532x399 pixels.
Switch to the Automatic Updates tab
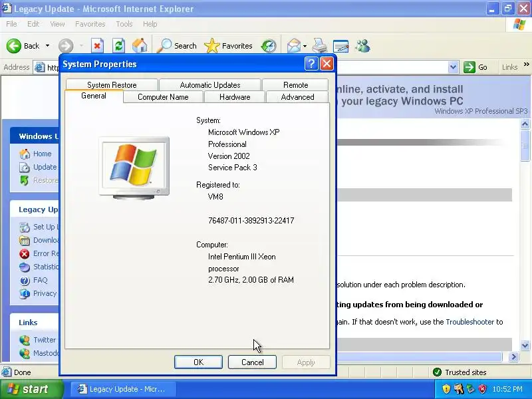click(210, 85)
